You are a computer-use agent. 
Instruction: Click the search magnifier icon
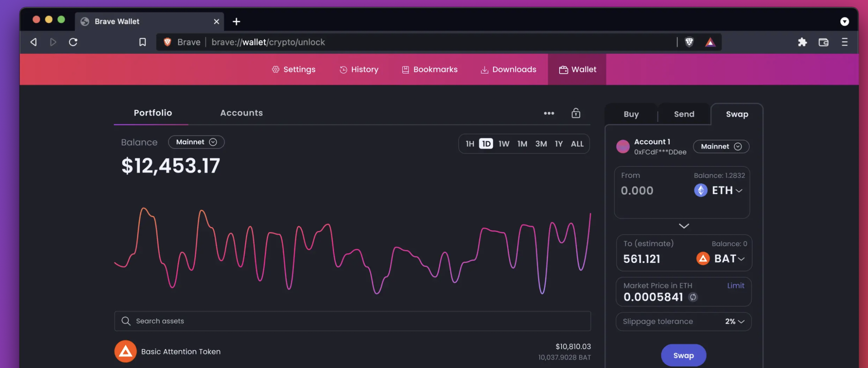click(x=126, y=321)
